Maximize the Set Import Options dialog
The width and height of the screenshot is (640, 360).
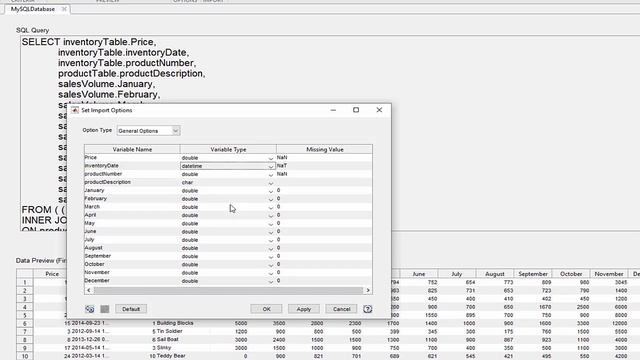(356, 110)
